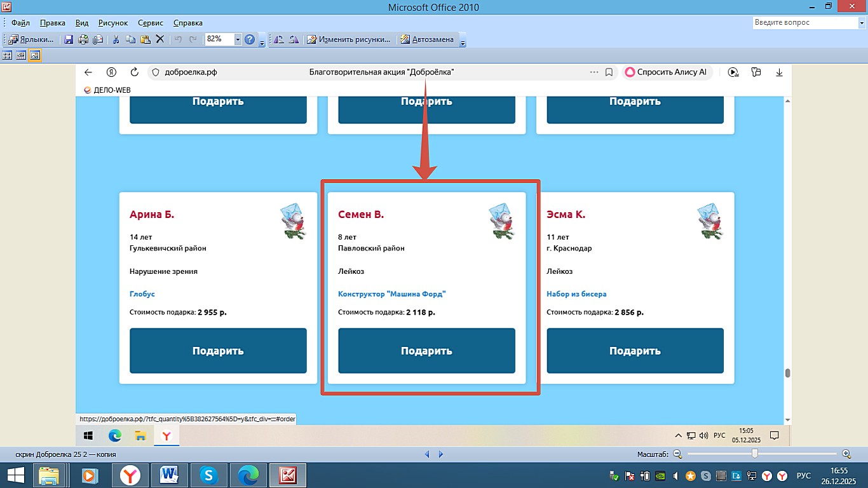Open the blue Help question mark icon
Image resolution: width=868 pixels, height=488 pixels.
(250, 39)
